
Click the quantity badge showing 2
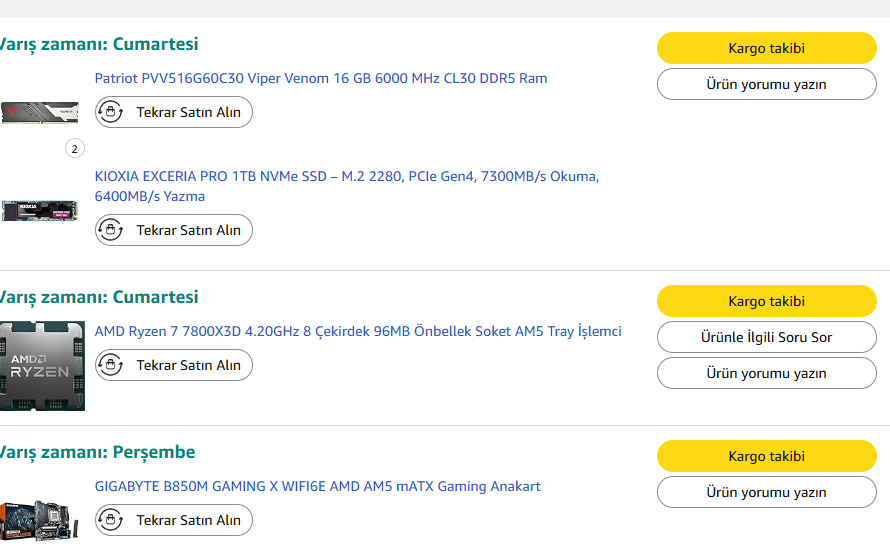coord(74,149)
